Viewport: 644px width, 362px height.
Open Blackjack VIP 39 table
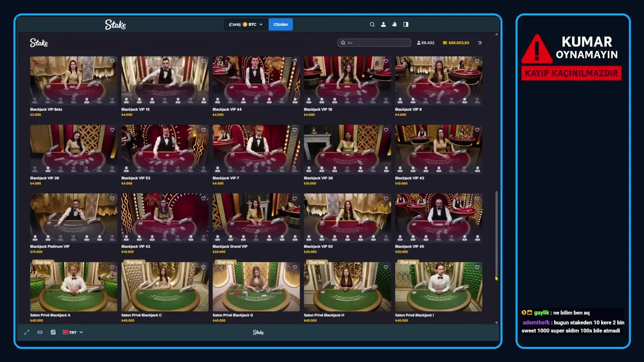[73, 149]
